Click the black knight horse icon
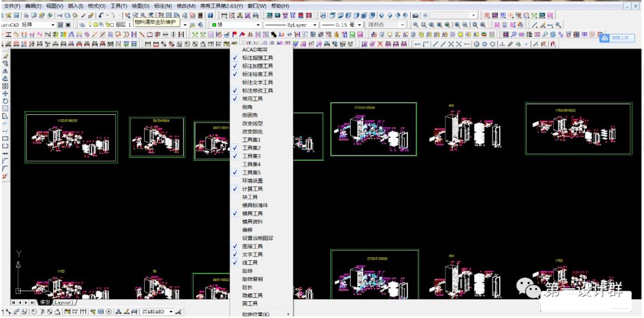 (273, 35)
